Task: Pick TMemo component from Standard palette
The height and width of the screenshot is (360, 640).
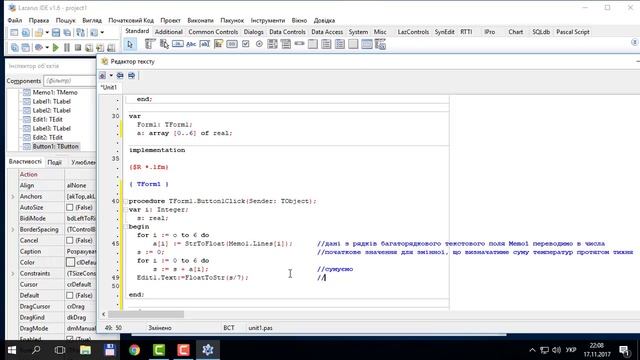Action: (x=218, y=44)
